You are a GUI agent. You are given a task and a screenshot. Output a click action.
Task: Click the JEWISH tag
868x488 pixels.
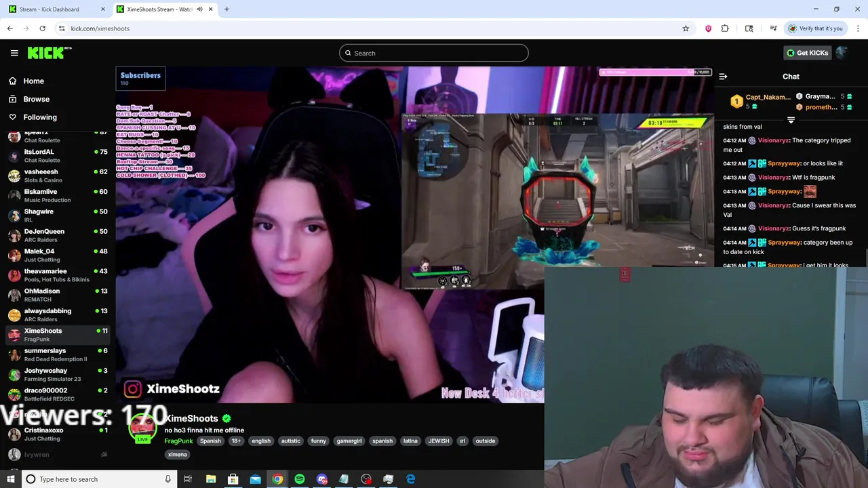439,441
